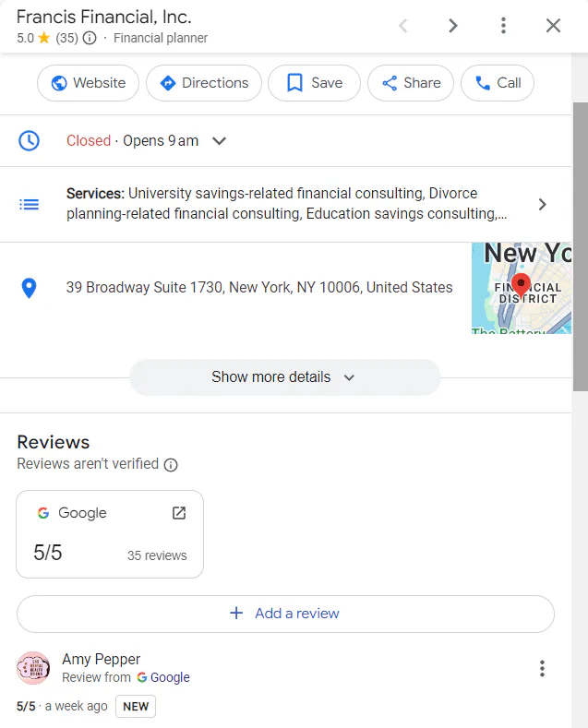Close the Francis Financial panel

553,26
